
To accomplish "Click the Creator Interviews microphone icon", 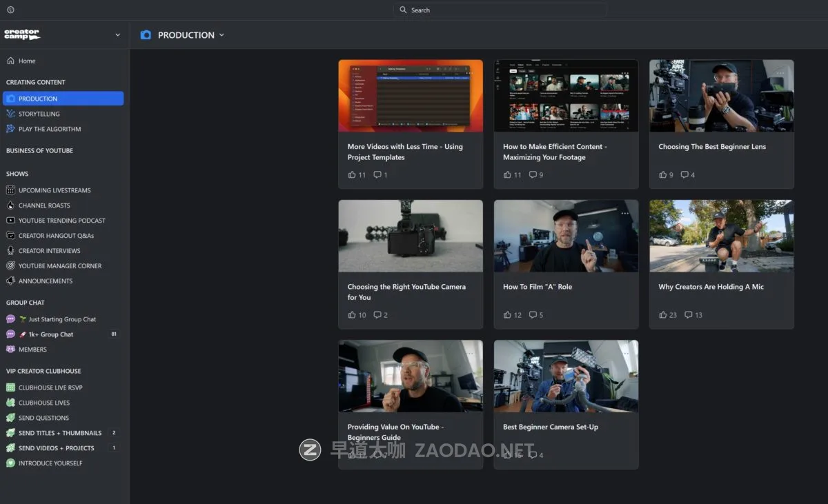I will [10, 251].
